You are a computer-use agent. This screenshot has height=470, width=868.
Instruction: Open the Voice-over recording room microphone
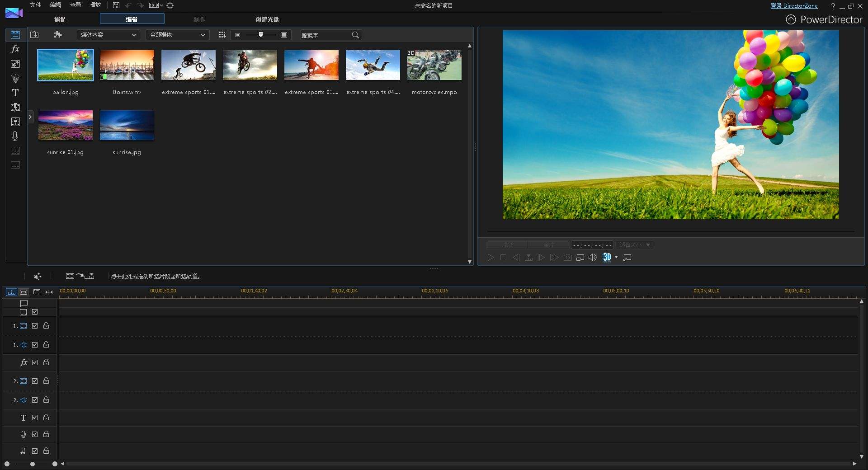15,136
